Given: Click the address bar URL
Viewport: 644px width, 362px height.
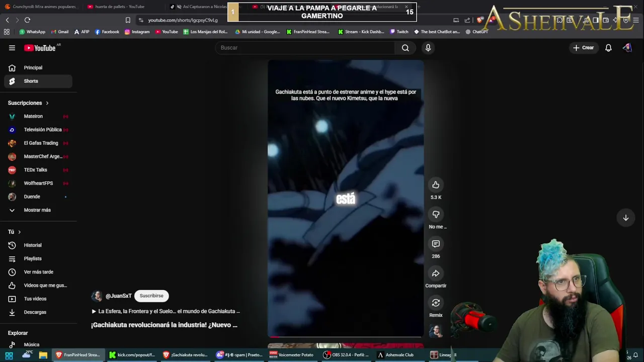Looking at the screenshot, I should (183, 20).
